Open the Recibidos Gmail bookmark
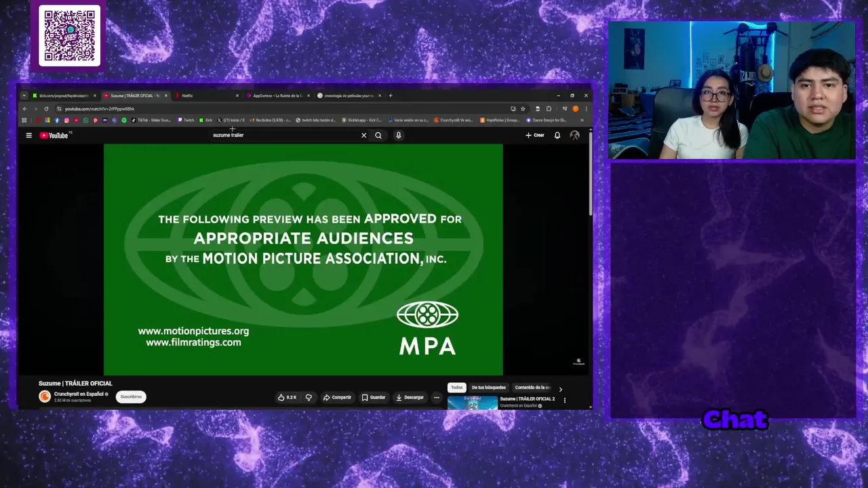868x488 pixels. click(x=270, y=120)
